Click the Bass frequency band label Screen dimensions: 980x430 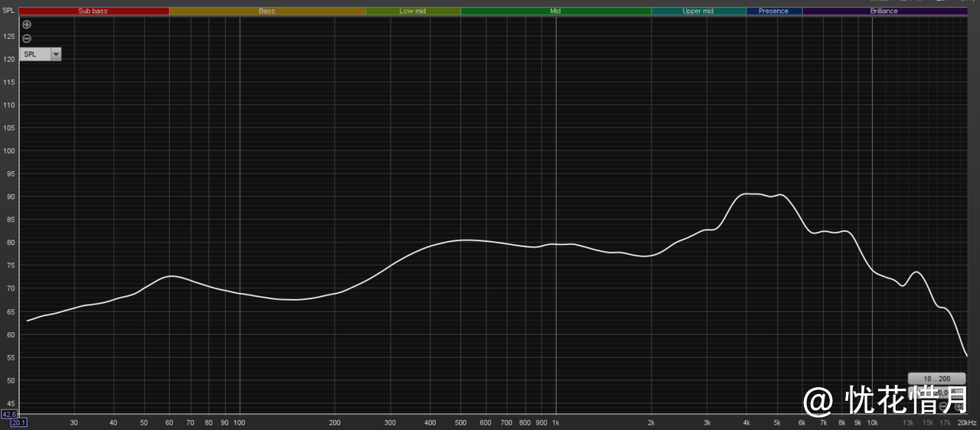(x=266, y=11)
